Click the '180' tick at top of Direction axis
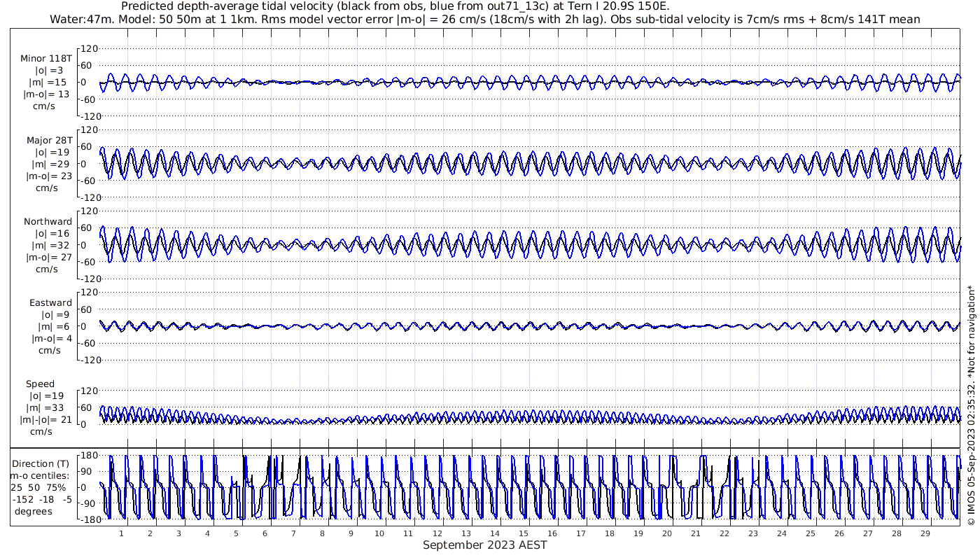The image size is (980, 560). pos(88,455)
